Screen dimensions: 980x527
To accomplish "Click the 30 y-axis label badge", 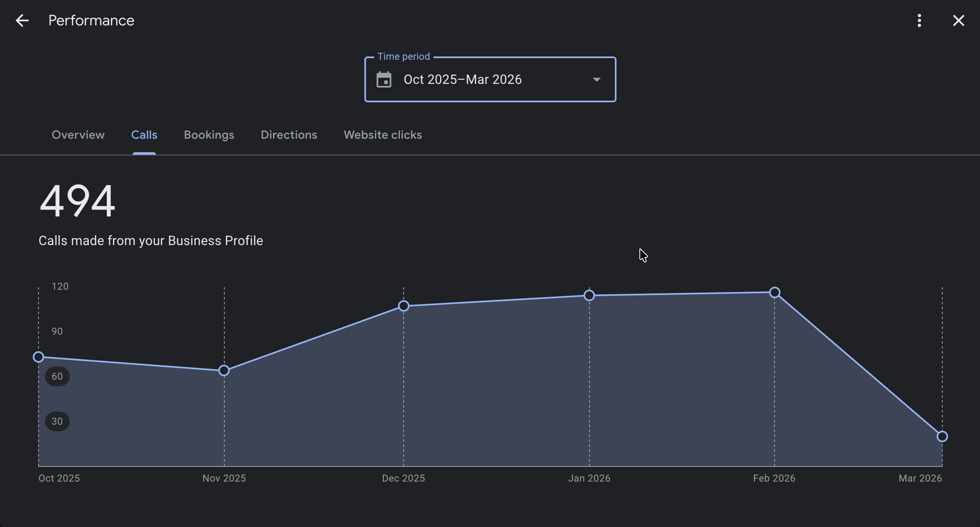I will click(x=57, y=421).
